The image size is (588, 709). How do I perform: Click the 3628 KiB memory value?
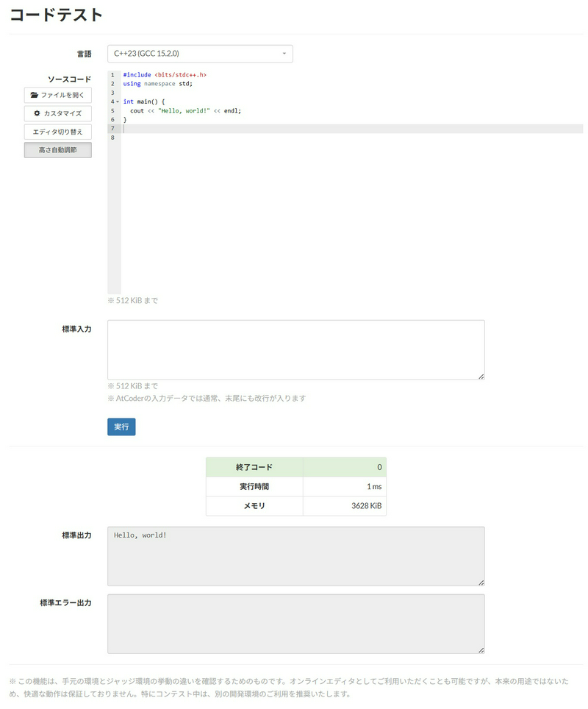coord(365,506)
